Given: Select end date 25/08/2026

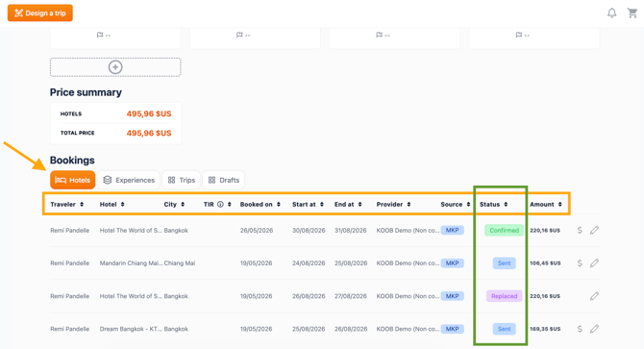Looking at the screenshot, I should (350, 263).
